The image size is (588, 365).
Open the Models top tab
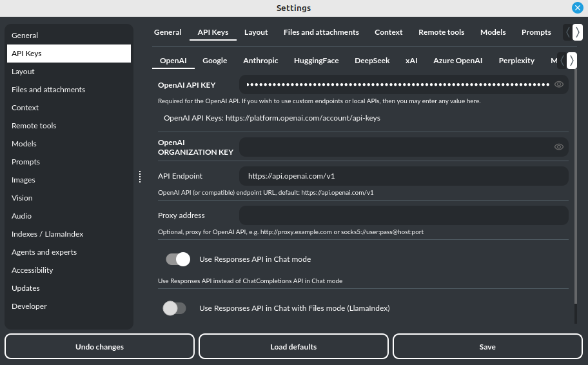tap(493, 32)
